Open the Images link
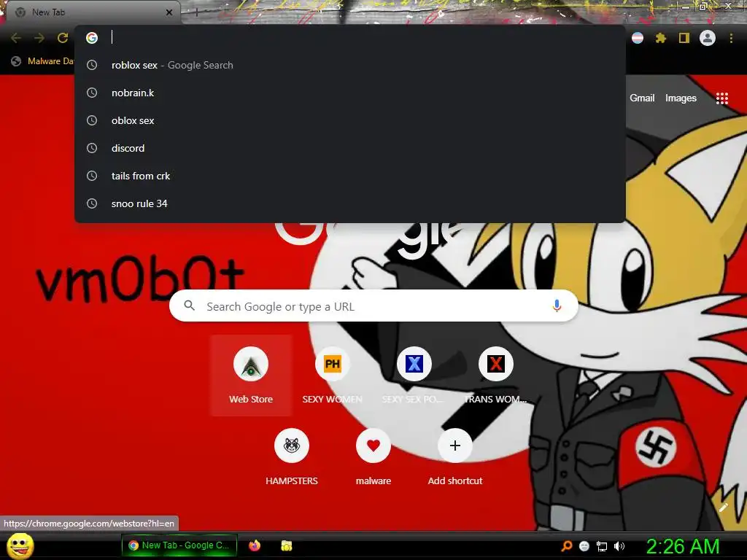The height and width of the screenshot is (560, 747). [681, 98]
